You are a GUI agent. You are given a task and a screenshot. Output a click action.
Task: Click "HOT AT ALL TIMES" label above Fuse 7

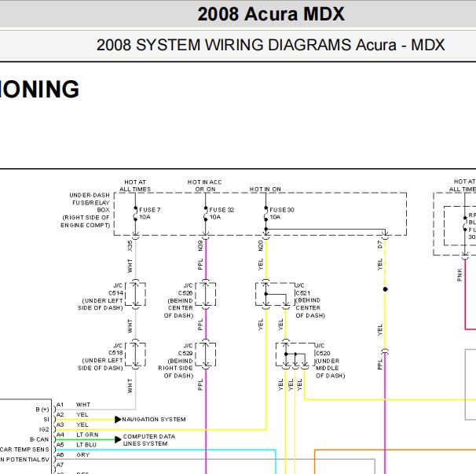click(135, 186)
